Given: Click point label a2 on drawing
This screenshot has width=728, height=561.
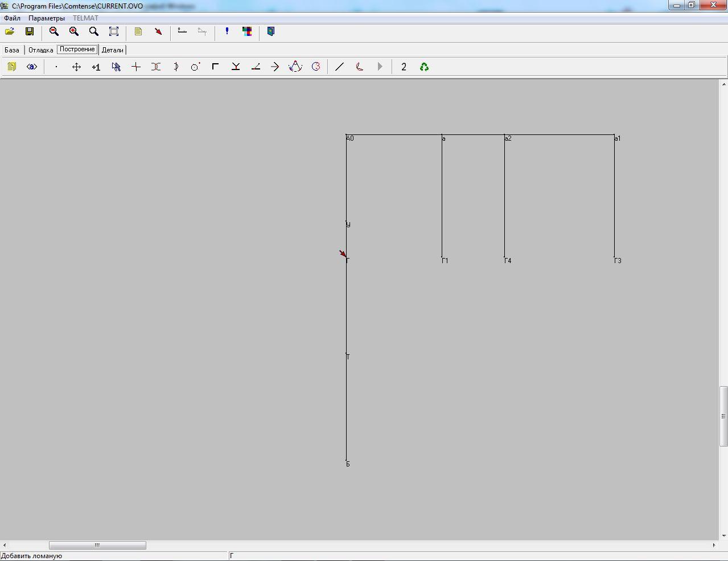Looking at the screenshot, I should click(x=508, y=138).
